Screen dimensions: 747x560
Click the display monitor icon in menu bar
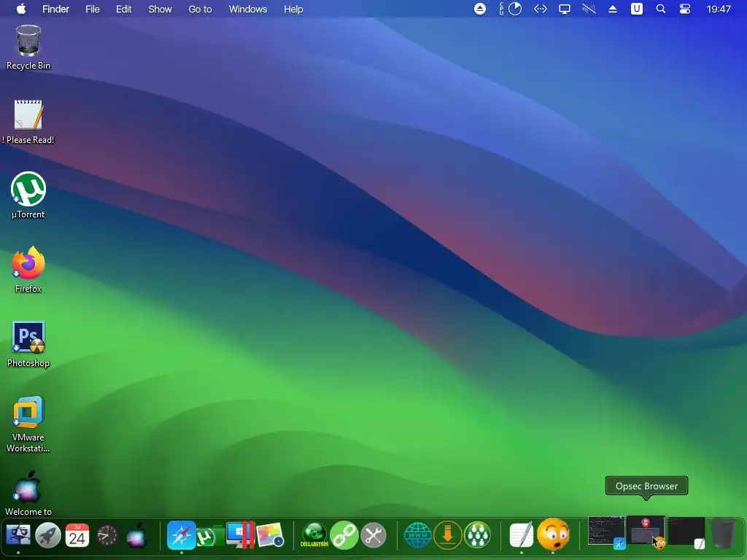pyautogui.click(x=565, y=9)
